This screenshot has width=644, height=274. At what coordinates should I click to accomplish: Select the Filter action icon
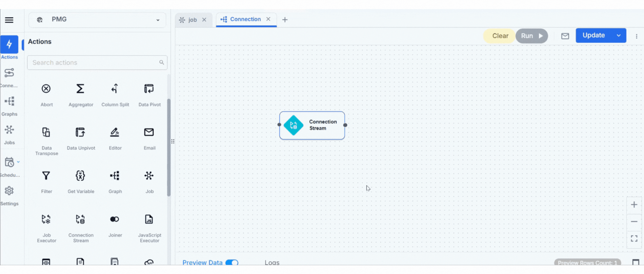pos(46,176)
